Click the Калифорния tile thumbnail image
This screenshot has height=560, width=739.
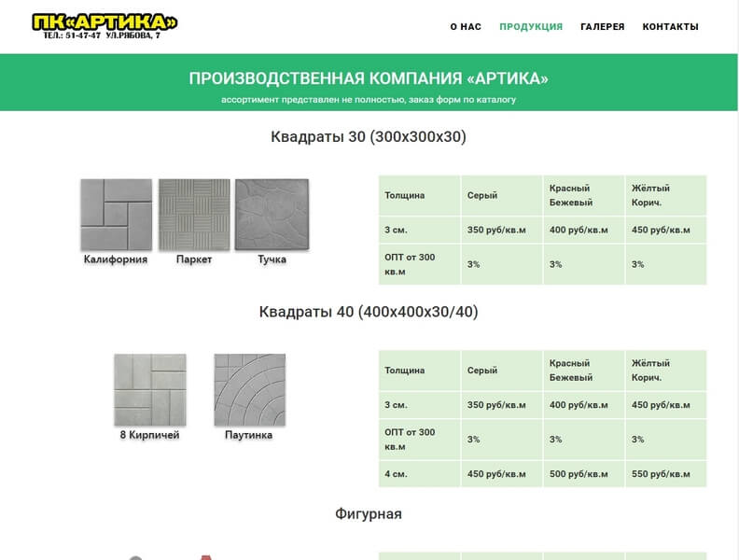[116, 215]
